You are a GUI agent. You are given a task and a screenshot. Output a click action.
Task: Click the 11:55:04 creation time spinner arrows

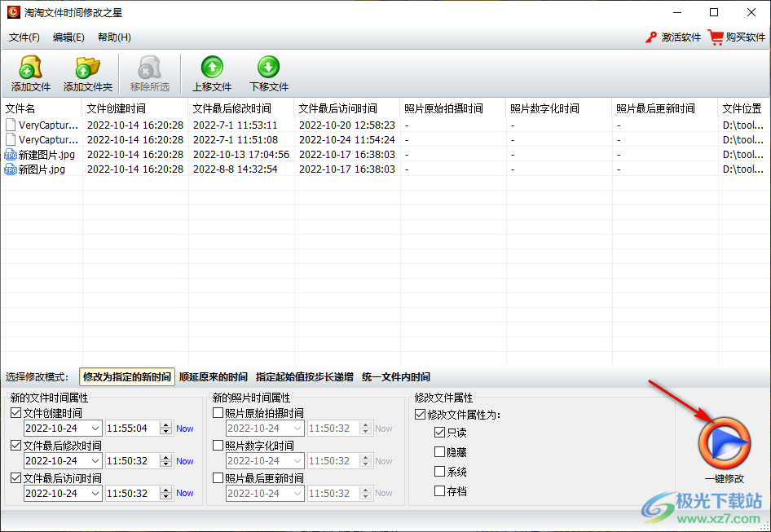click(x=166, y=429)
